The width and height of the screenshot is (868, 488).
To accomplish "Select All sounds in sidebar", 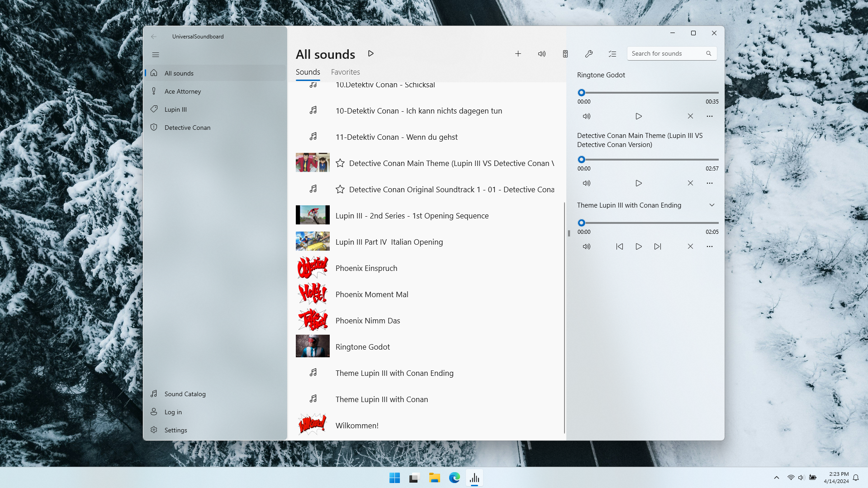I will [x=215, y=73].
